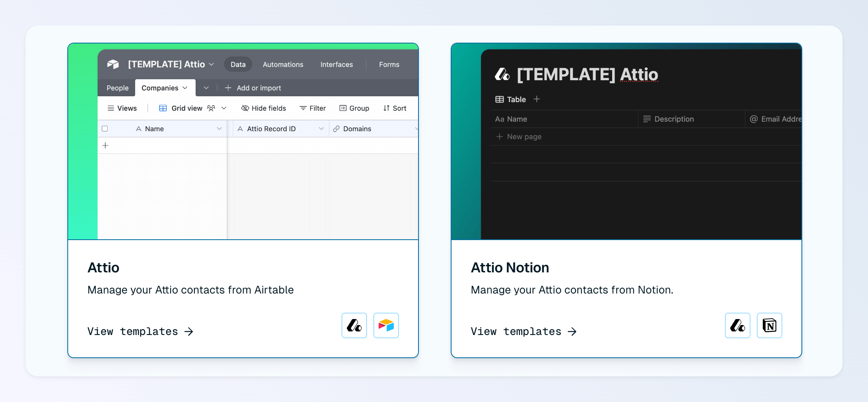The image size is (868, 402).
Task: Click the "Manage your Attio contacts from Airtable" text
Action: pos(190,290)
